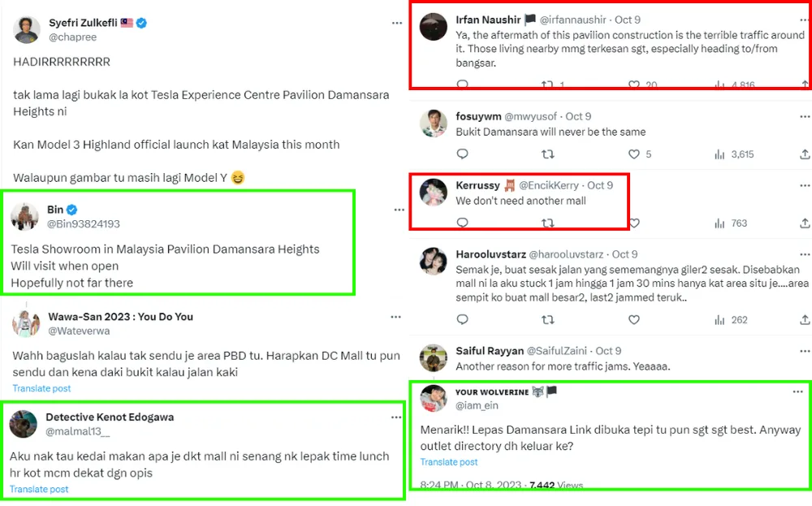Image resolution: width=812 pixels, height=506 pixels.
Task: Share fosuywm's tweet
Action: [x=805, y=154]
